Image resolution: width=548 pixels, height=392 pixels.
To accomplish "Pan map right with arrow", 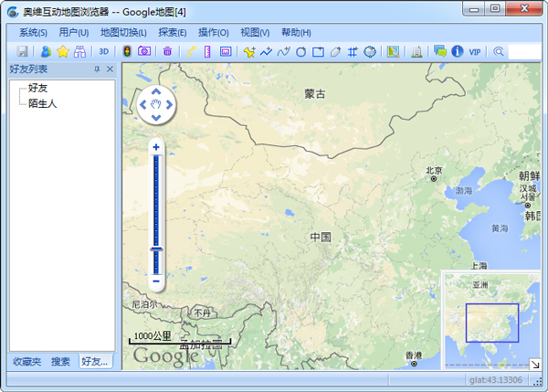I will (x=169, y=104).
